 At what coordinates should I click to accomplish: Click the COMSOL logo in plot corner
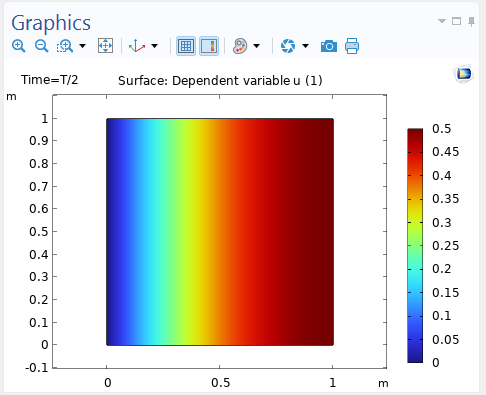tap(464, 74)
